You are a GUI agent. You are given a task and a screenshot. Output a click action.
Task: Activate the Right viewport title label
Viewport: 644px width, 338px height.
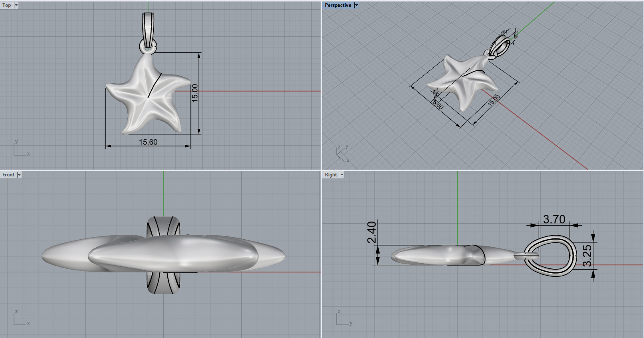331,175
